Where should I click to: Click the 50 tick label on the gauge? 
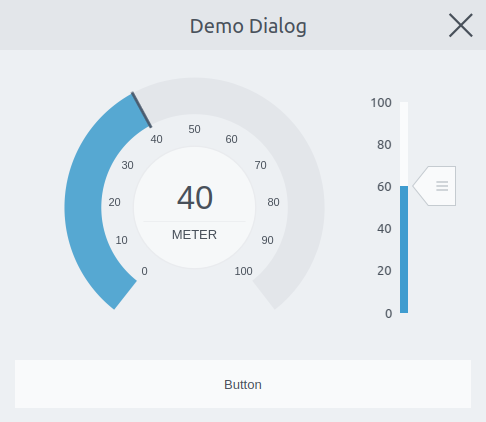(194, 129)
